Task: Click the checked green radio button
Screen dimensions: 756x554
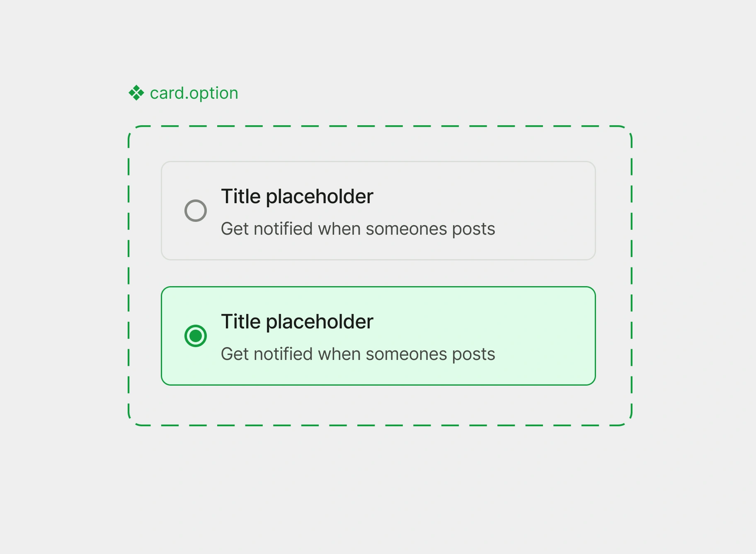Action: tap(196, 336)
